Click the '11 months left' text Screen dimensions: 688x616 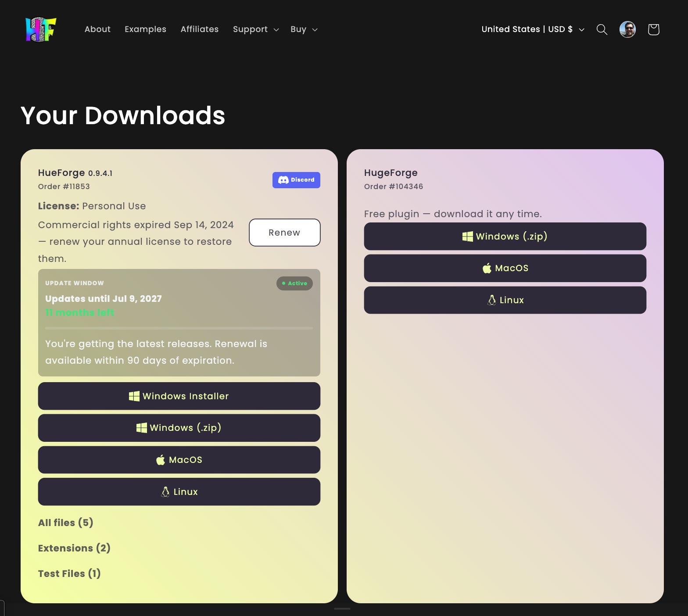click(x=80, y=313)
